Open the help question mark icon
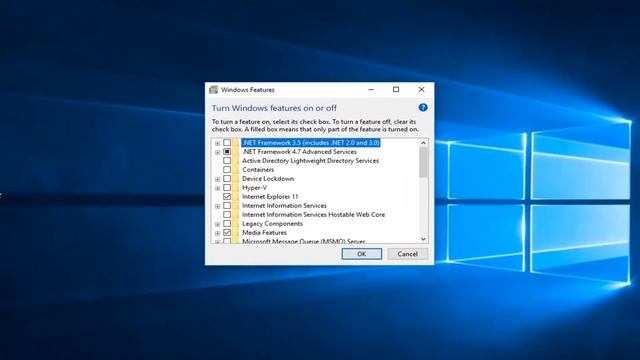The image size is (640, 360). coord(423,108)
